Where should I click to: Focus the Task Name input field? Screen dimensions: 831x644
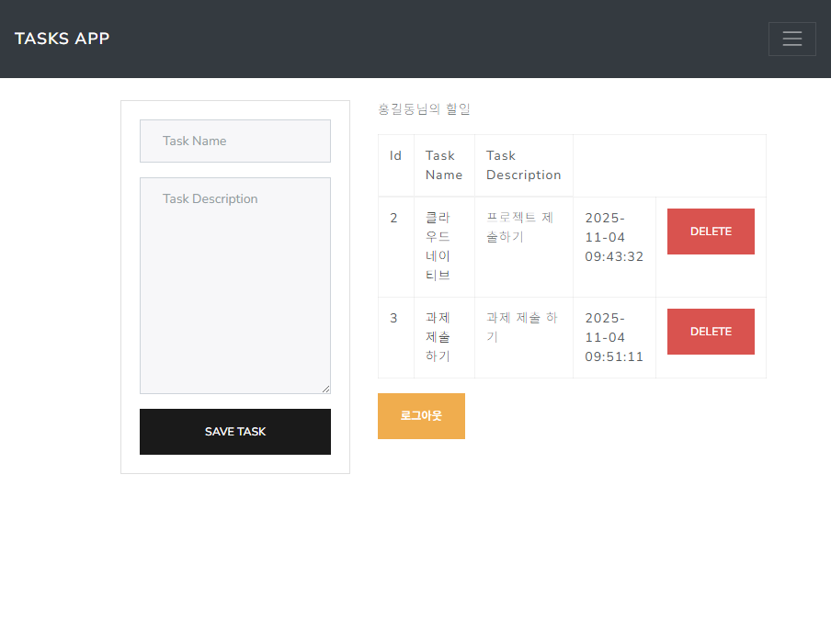(x=234, y=141)
